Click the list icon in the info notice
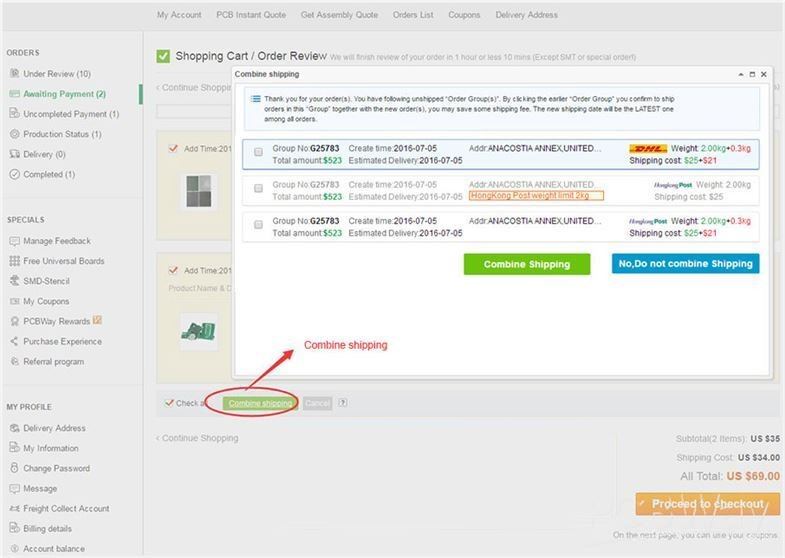 [255, 99]
